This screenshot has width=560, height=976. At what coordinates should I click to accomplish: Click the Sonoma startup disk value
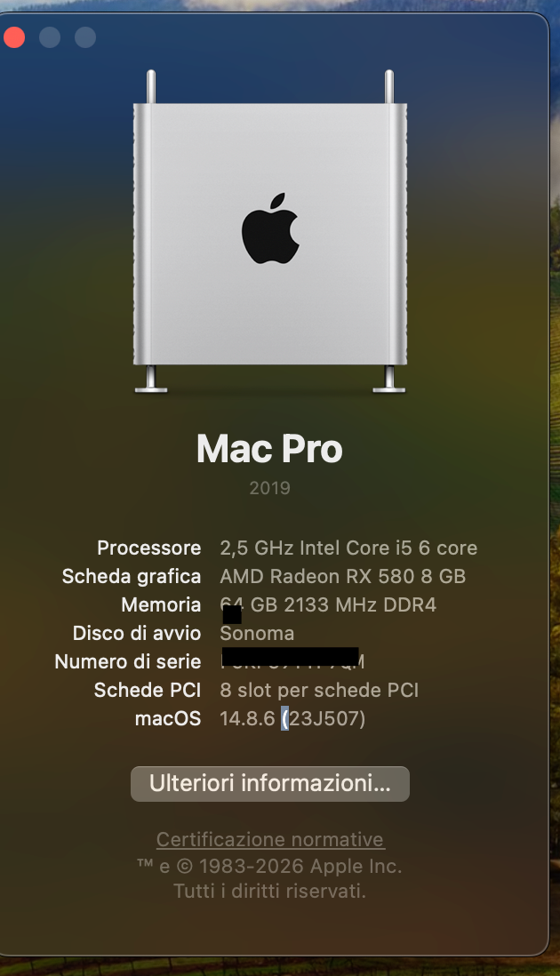257,633
